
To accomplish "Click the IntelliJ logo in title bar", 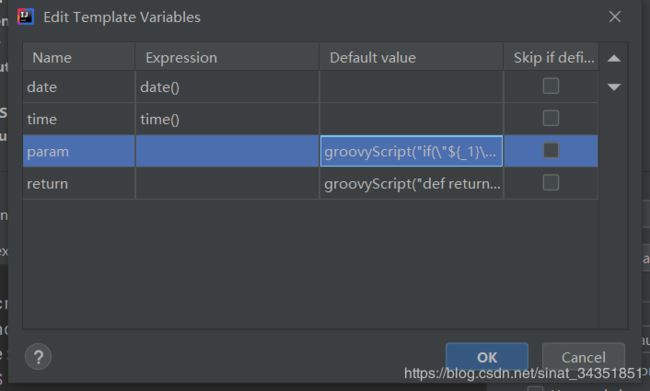I will tap(25, 17).
